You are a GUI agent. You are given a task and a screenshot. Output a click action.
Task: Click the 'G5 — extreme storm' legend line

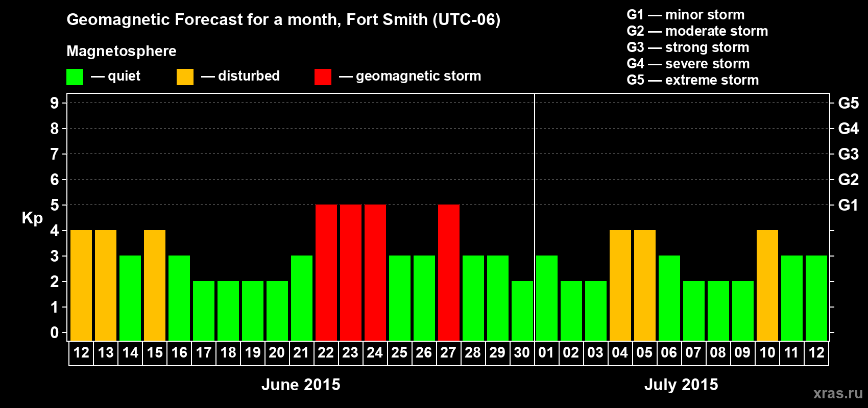693,80
